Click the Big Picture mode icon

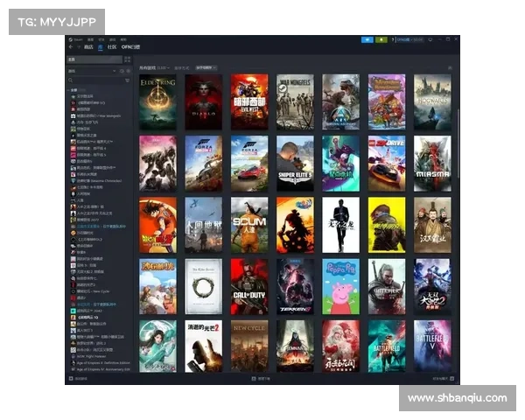430,39
